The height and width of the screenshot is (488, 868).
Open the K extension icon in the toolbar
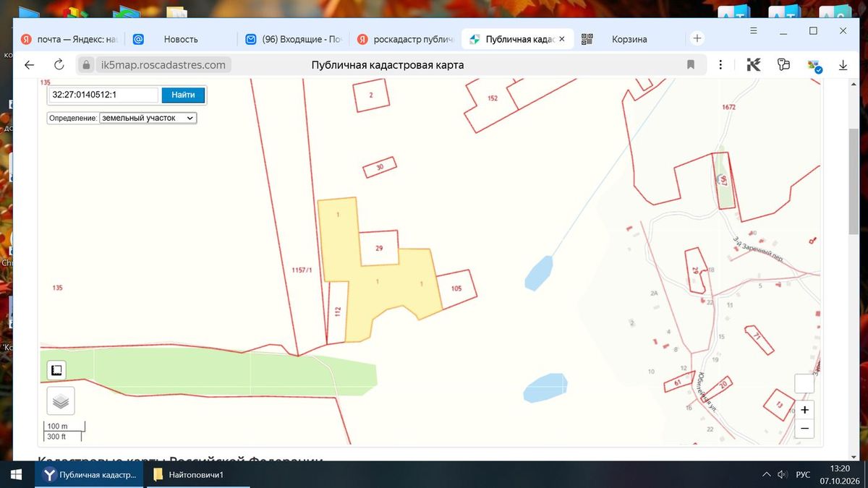(x=754, y=65)
